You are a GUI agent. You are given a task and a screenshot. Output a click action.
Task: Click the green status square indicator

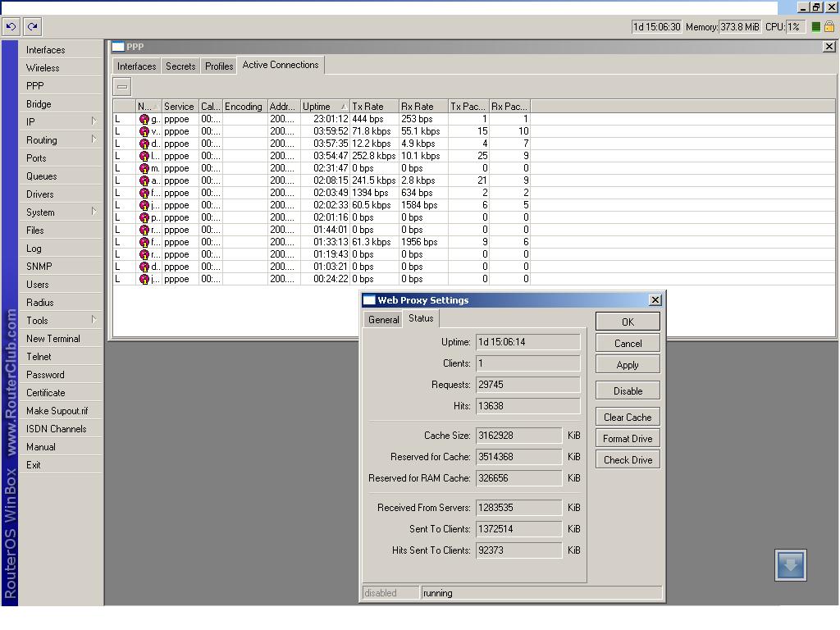(815, 26)
